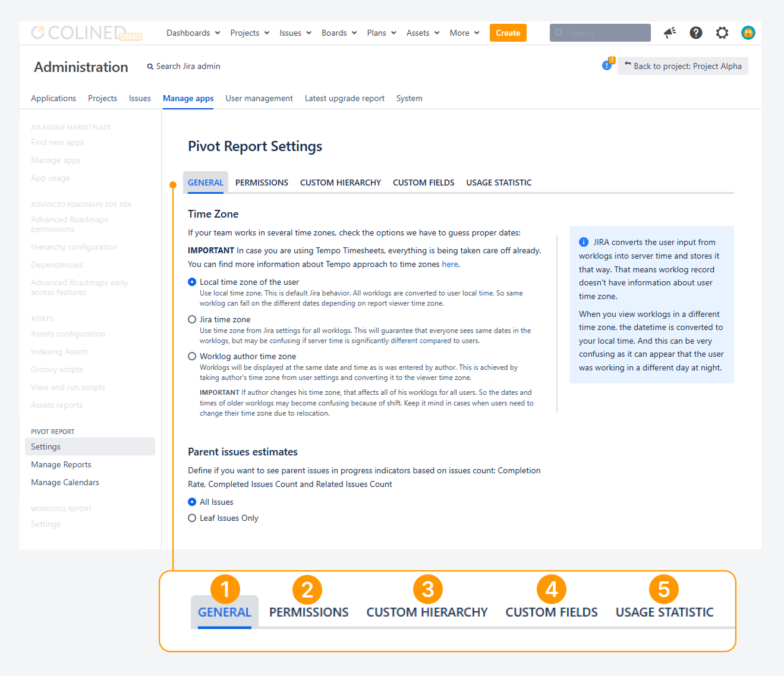Open Indexing Assets in sidebar
The height and width of the screenshot is (676, 784).
pos(59,351)
